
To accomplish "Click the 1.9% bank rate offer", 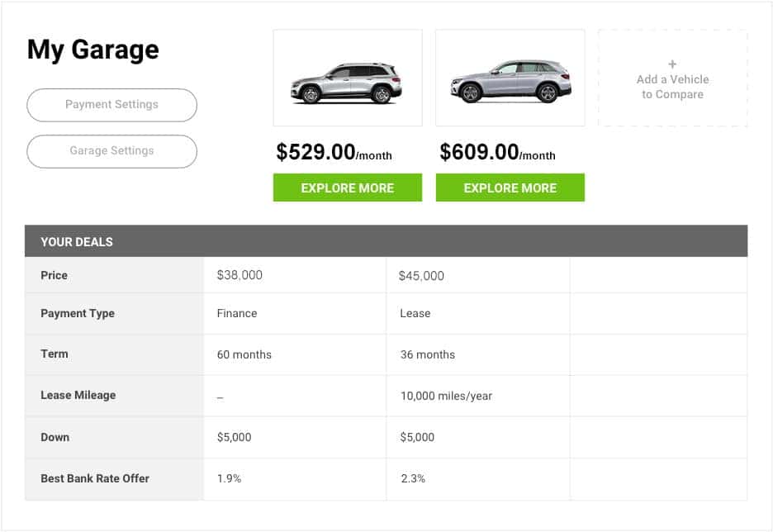I will pyautogui.click(x=230, y=478).
